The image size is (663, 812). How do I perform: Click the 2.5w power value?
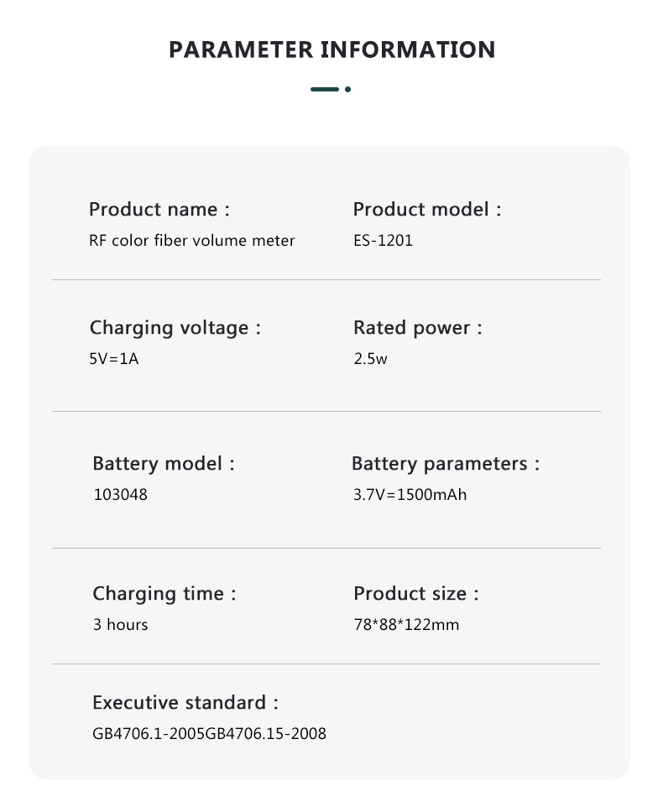click(370, 359)
